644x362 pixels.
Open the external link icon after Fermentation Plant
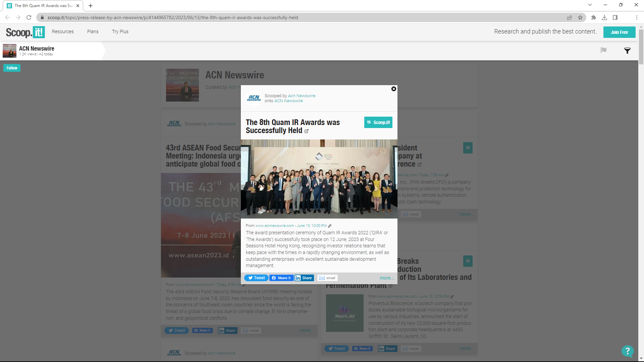coord(390,286)
